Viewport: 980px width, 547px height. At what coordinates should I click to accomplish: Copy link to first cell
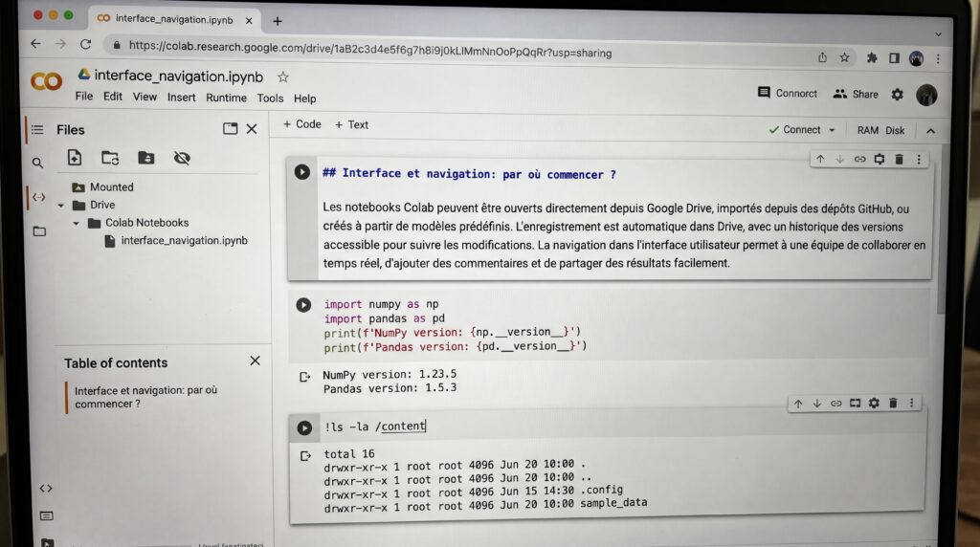click(x=860, y=160)
